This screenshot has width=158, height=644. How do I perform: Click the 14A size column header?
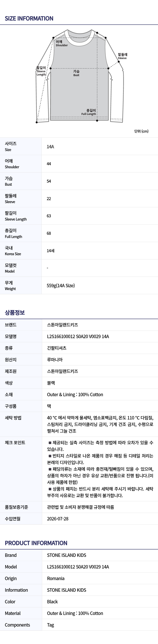[50, 146]
